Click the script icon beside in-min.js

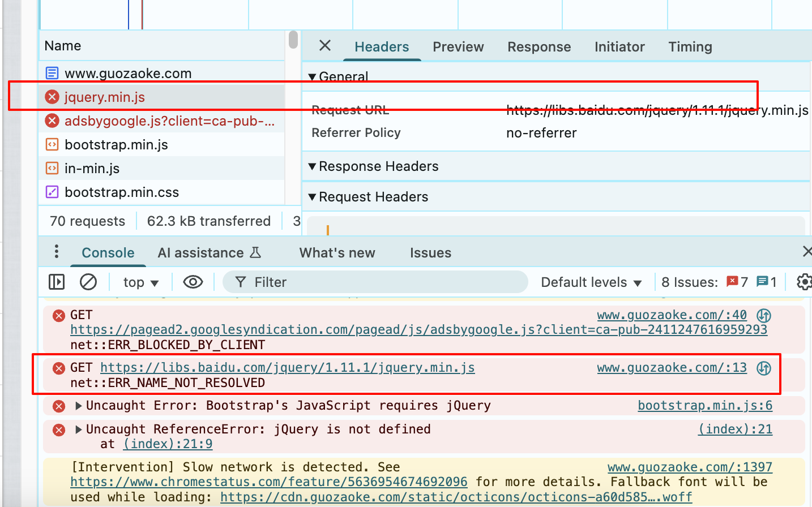click(52, 168)
